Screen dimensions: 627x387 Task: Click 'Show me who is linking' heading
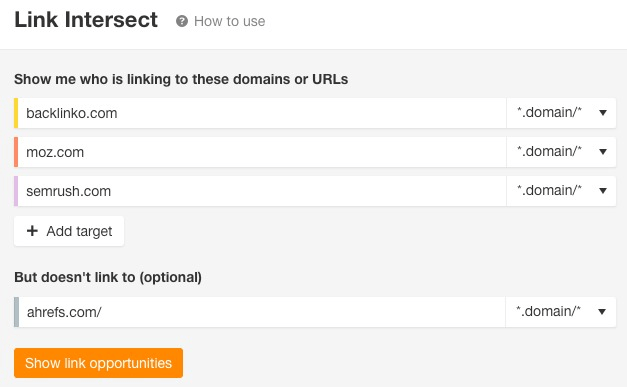(x=181, y=79)
